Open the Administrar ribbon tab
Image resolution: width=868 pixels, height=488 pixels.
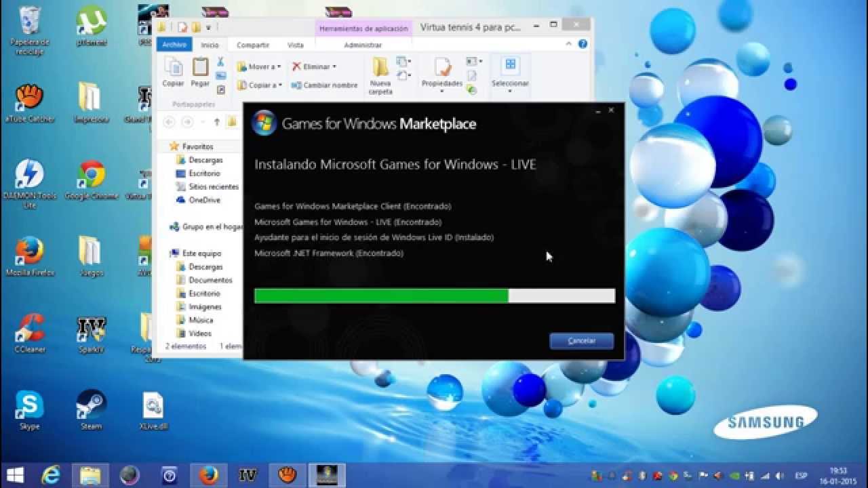(x=363, y=45)
